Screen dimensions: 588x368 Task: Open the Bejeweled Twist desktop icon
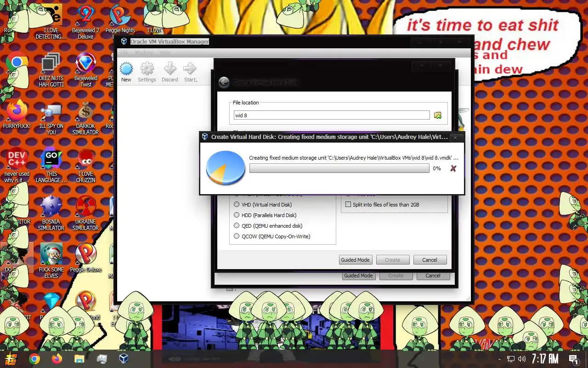point(86,63)
